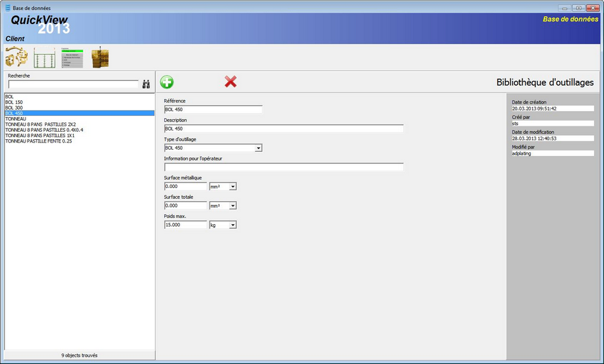Focus the Recherche search field
The width and height of the screenshot is (604, 364).
(73, 84)
